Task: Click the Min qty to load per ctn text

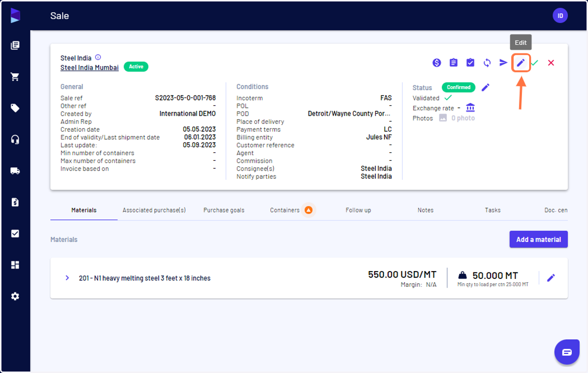Action: pyautogui.click(x=493, y=284)
